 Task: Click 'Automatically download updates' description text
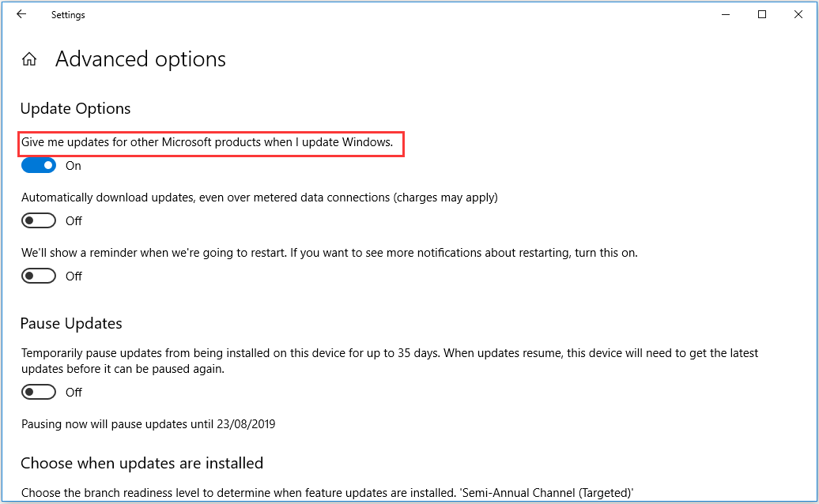click(x=259, y=197)
